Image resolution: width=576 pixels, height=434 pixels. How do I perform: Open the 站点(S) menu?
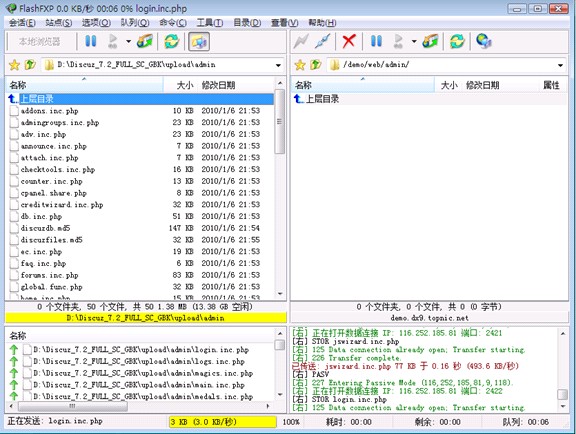[x=59, y=23]
